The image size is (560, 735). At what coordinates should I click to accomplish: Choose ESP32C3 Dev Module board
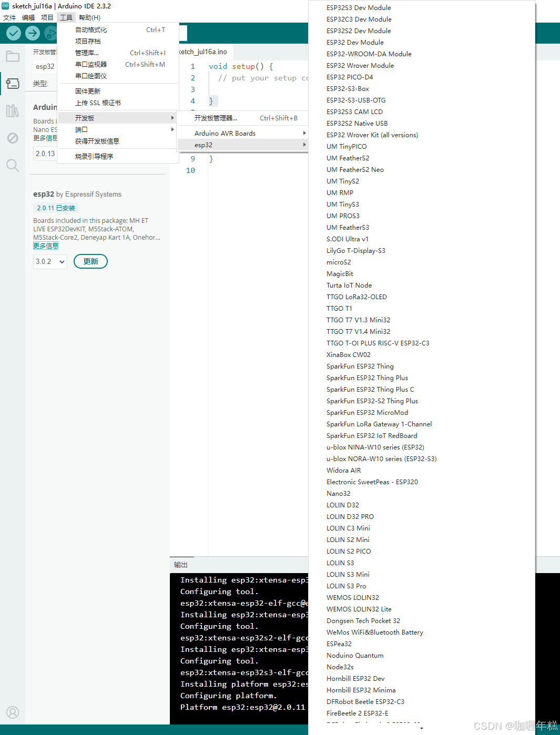click(x=422, y=19)
